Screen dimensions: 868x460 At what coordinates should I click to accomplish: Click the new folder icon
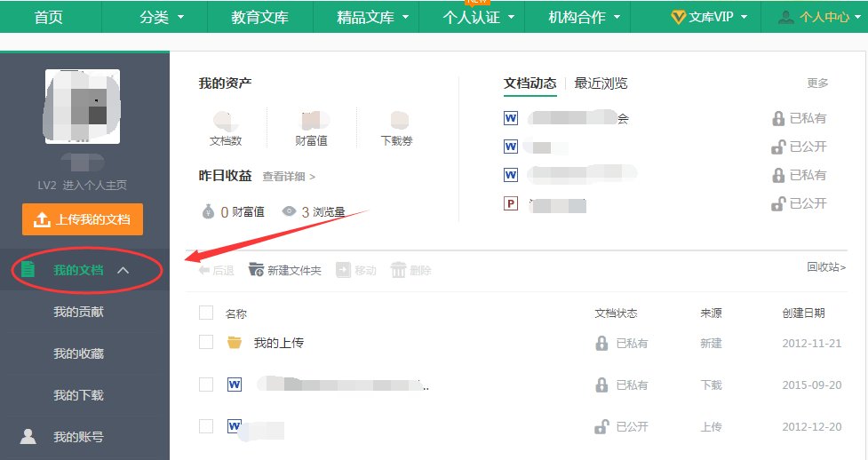pos(256,270)
